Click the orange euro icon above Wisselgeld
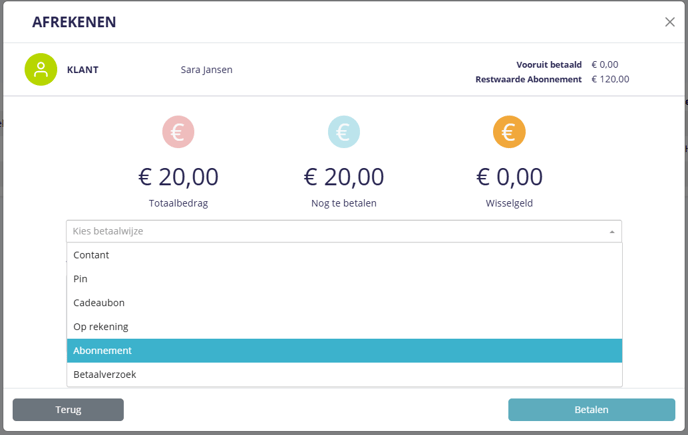The height and width of the screenshot is (435, 688). 509,132
